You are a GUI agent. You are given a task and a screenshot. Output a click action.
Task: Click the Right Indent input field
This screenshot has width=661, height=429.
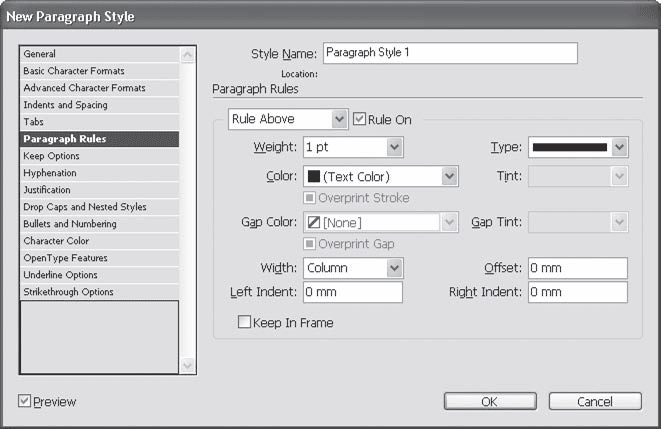[x=577, y=293]
